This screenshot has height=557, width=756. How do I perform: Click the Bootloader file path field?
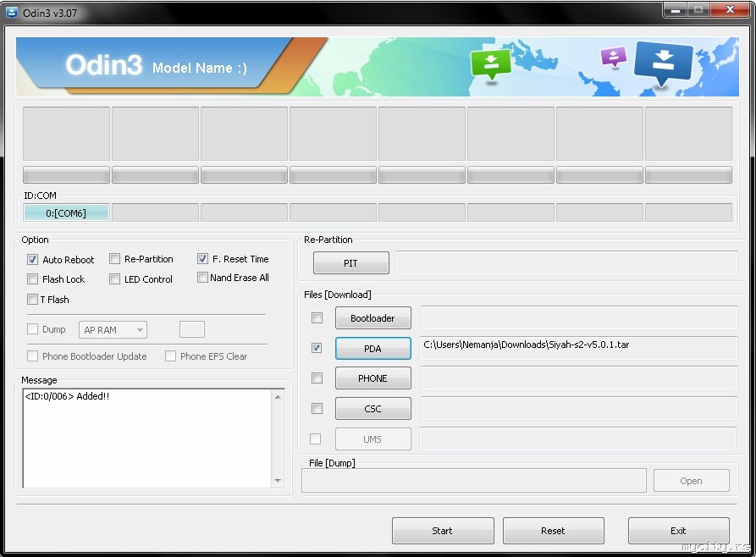click(580, 317)
